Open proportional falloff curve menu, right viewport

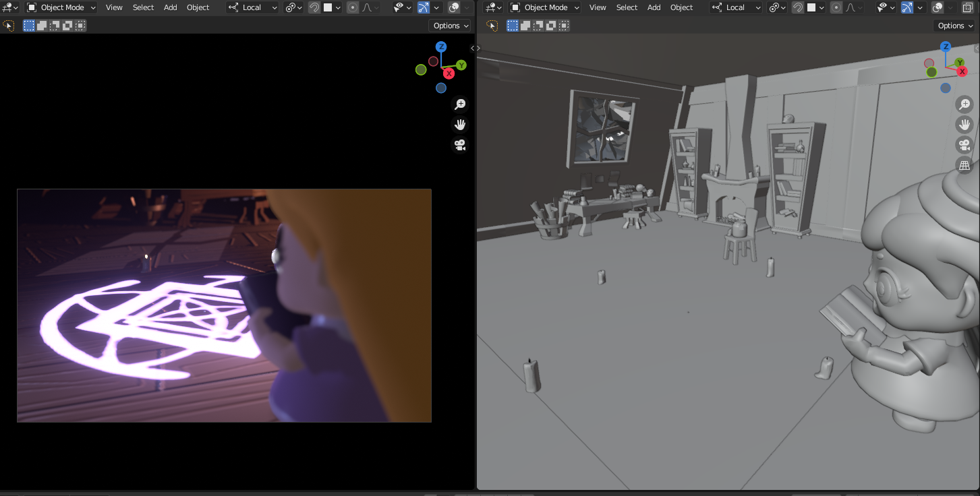(854, 7)
